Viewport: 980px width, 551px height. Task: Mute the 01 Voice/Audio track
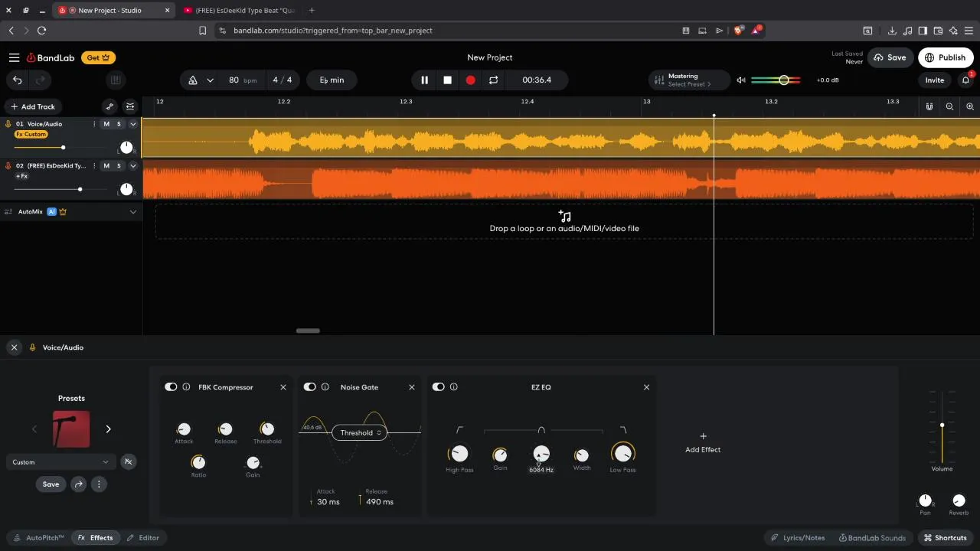point(106,124)
